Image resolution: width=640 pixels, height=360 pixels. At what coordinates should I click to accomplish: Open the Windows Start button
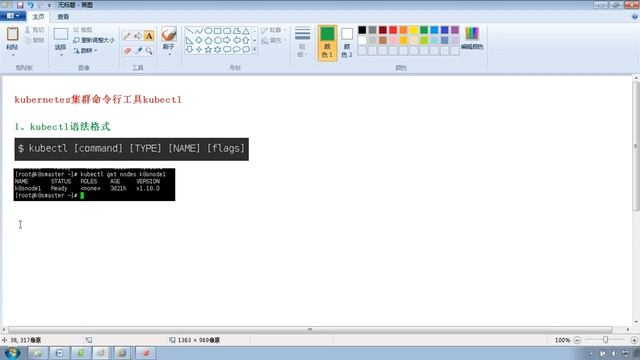12,353
